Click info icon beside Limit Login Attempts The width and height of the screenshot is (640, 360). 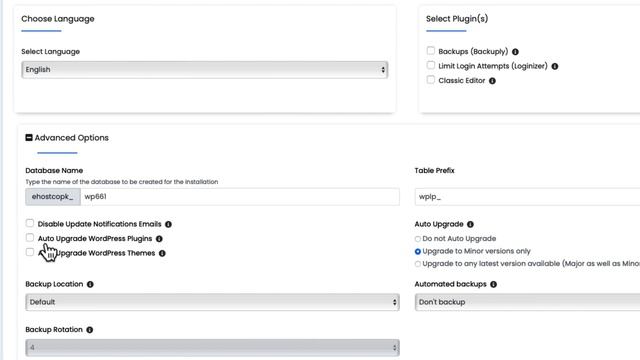[x=555, y=66]
